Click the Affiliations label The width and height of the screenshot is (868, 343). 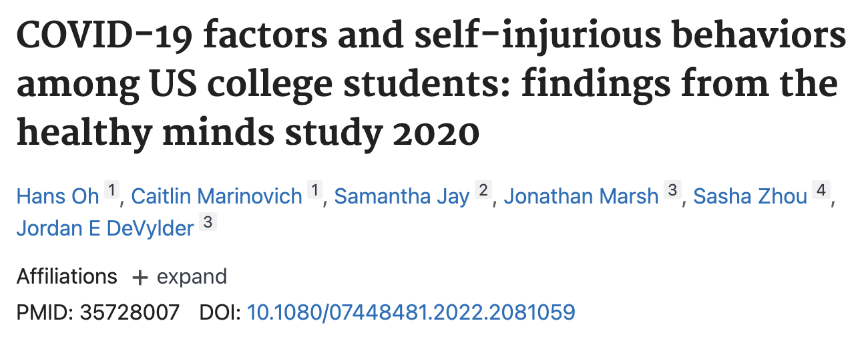click(x=67, y=276)
